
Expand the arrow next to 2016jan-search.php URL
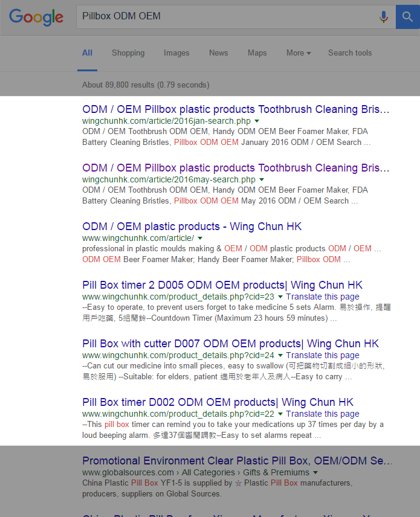pyautogui.click(x=257, y=121)
